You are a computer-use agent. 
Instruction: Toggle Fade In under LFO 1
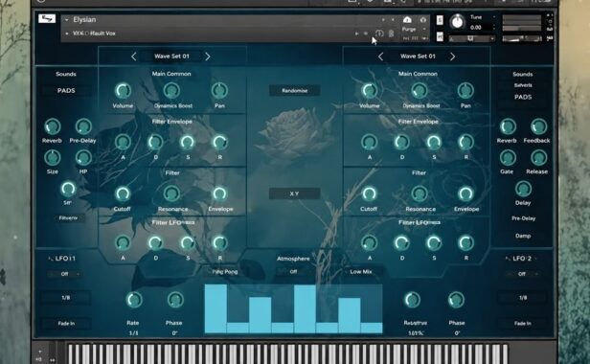click(x=66, y=324)
